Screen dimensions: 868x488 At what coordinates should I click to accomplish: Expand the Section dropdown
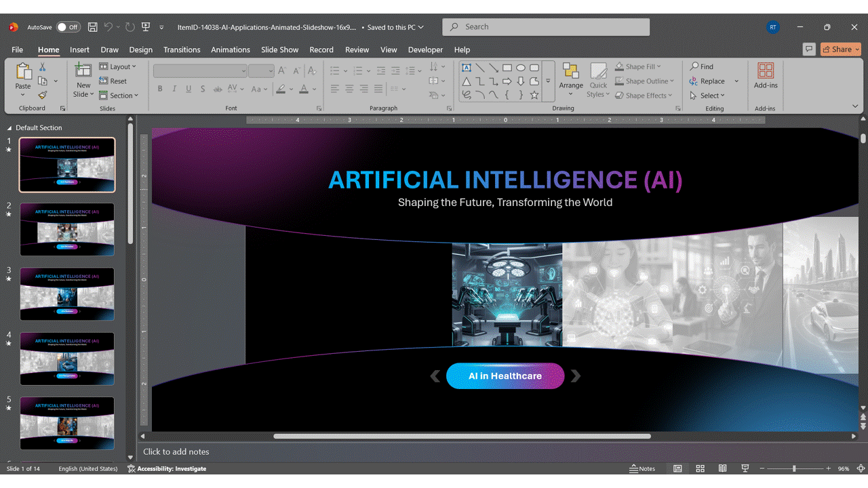click(119, 96)
